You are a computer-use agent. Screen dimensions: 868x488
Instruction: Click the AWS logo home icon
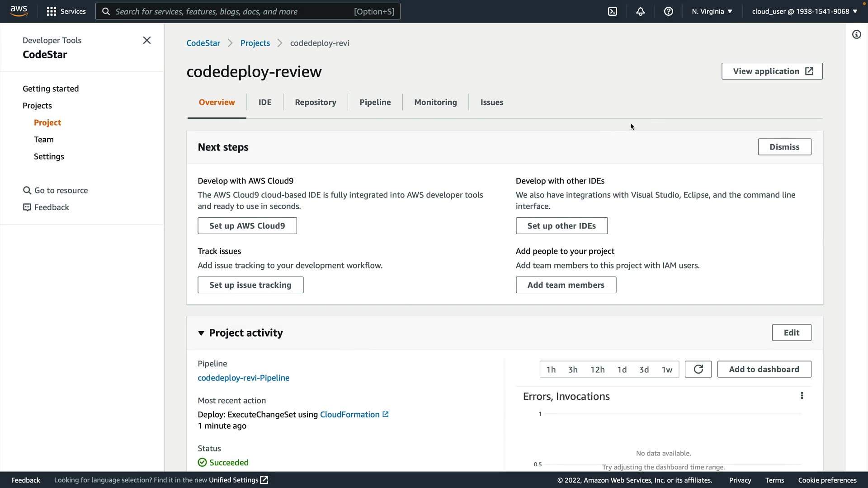[x=19, y=11]
